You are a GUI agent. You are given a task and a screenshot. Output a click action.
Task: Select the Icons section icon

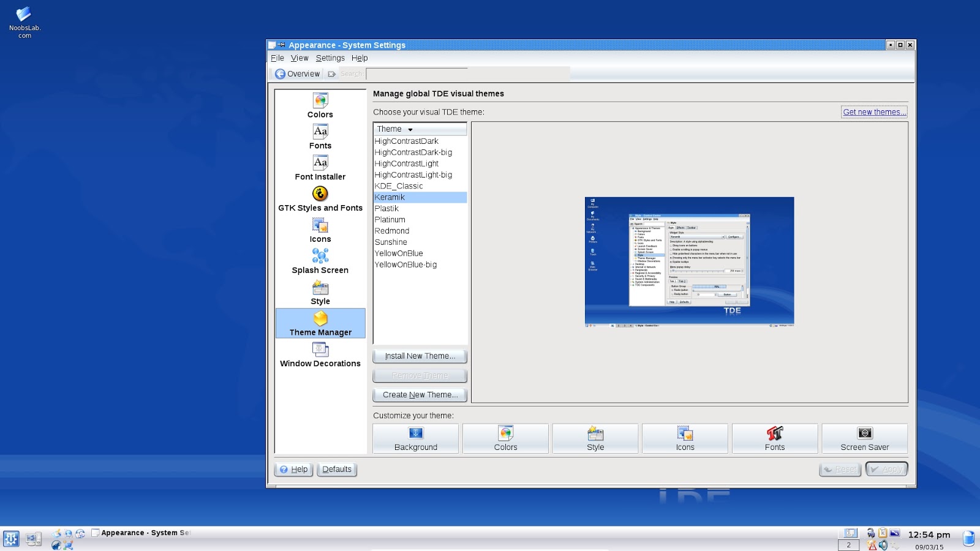[320, 229]
